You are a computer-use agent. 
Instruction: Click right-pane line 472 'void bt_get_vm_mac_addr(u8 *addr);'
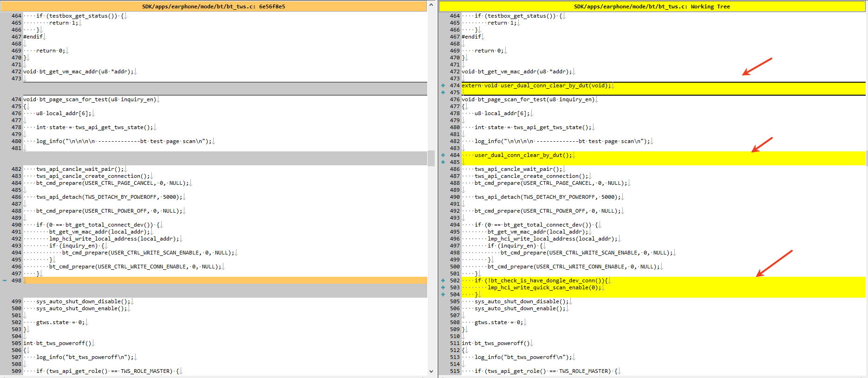[x=517, y=72]
